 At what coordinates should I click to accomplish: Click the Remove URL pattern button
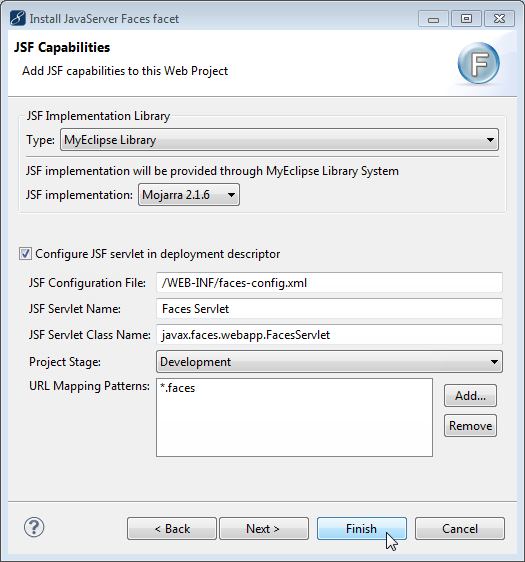470,426
